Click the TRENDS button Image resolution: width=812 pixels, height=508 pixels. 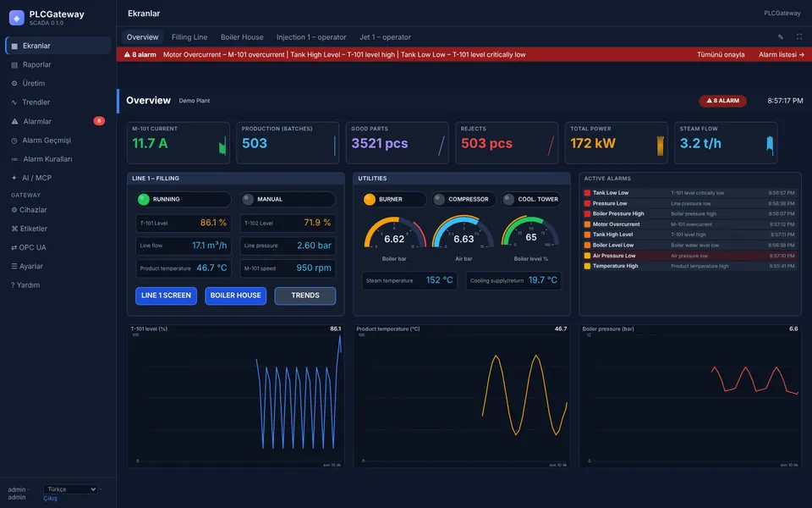305,295
